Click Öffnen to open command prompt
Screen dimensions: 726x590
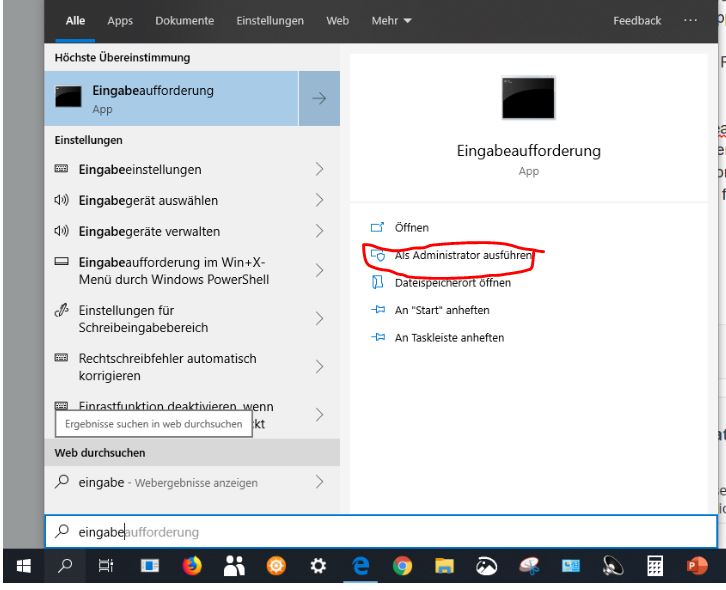pos(412,227)
